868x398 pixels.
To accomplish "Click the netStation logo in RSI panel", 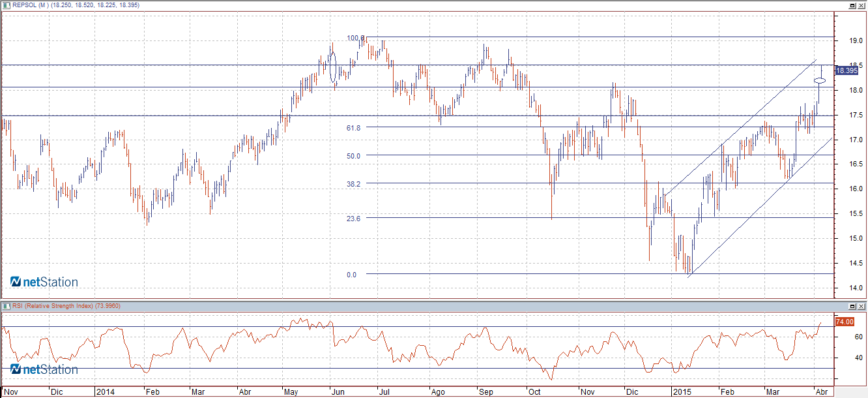I will [x=44, y=369].
